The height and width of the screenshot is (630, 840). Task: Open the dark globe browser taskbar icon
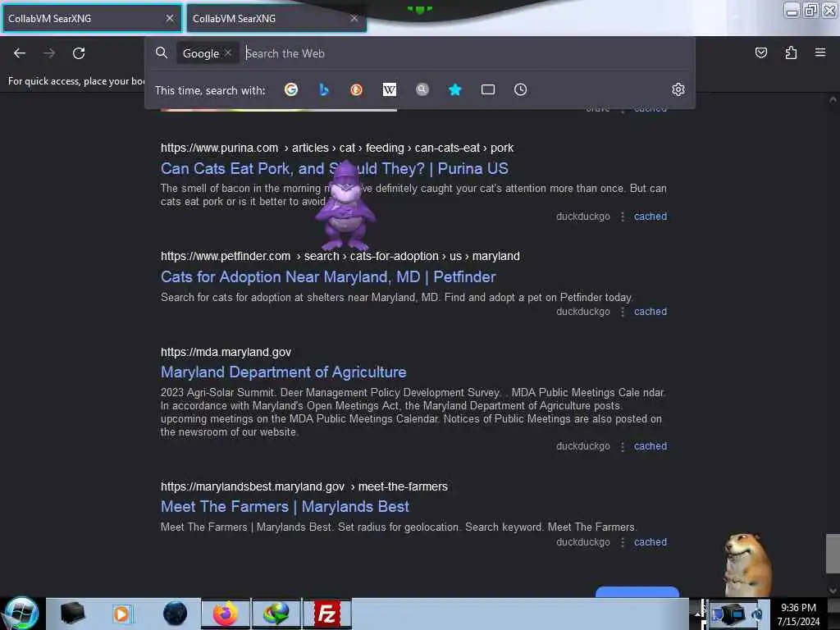click(x=175, y=614)
